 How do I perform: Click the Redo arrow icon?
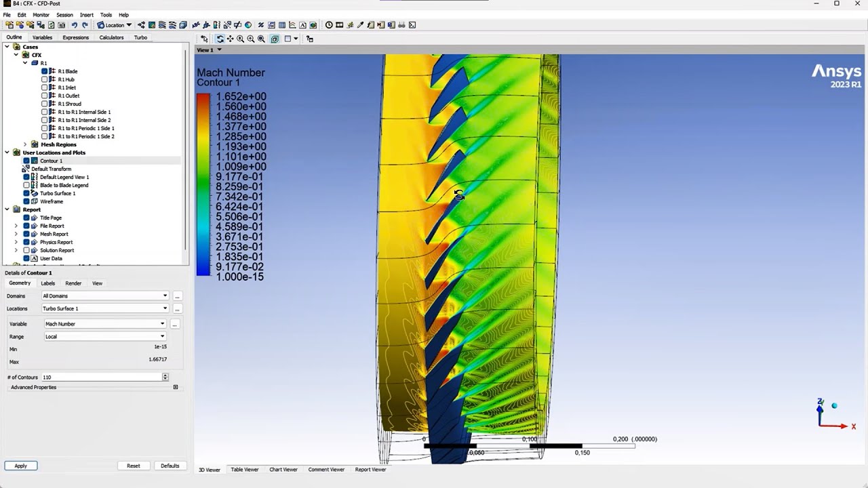coord(85,25)
